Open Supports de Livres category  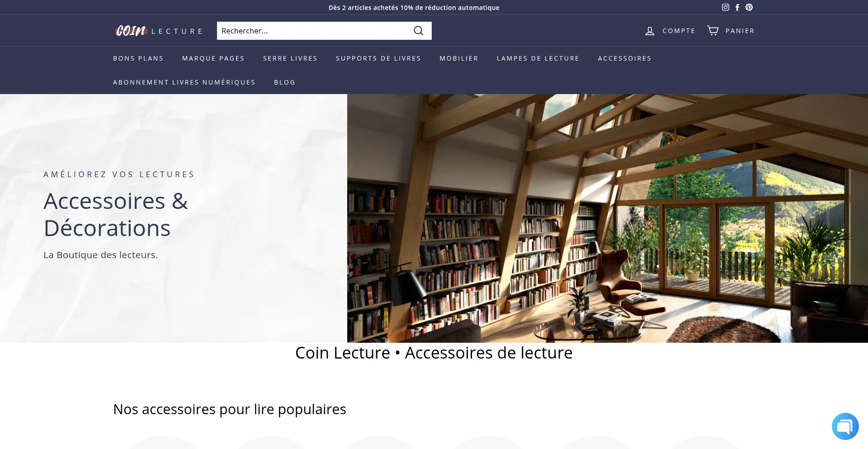click(x=378, y=58)
